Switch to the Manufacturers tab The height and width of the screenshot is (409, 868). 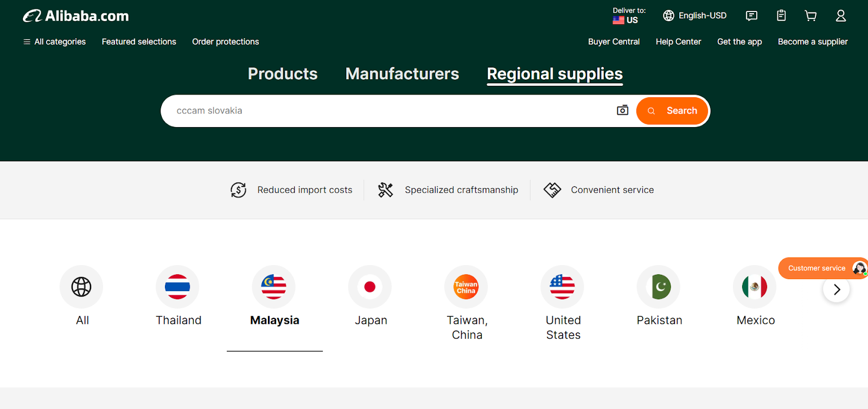(x=402, y=74)
